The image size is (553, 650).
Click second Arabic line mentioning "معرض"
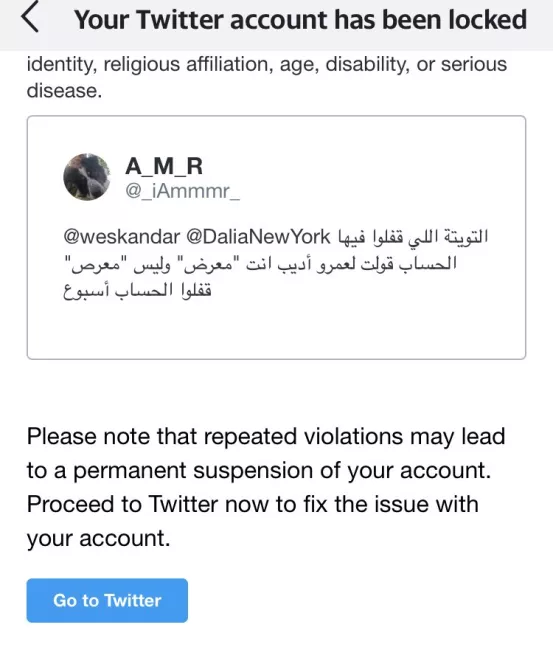click(x=261, y=264)
